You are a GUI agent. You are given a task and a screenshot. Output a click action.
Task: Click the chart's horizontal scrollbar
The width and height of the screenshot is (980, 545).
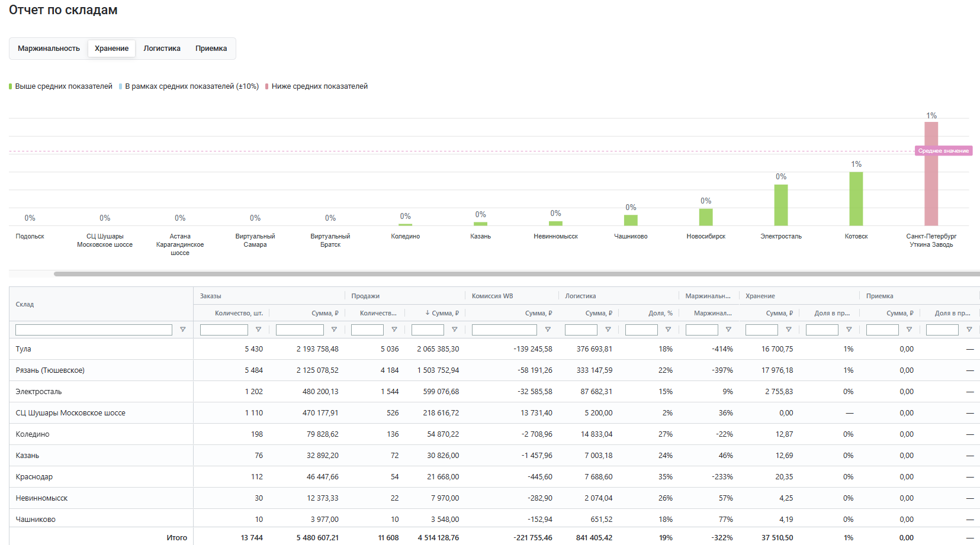pyautogui.click(x=516, y=274)
